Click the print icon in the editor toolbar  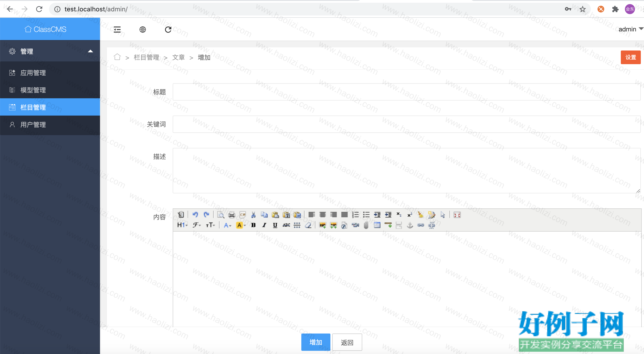(232, 215)
